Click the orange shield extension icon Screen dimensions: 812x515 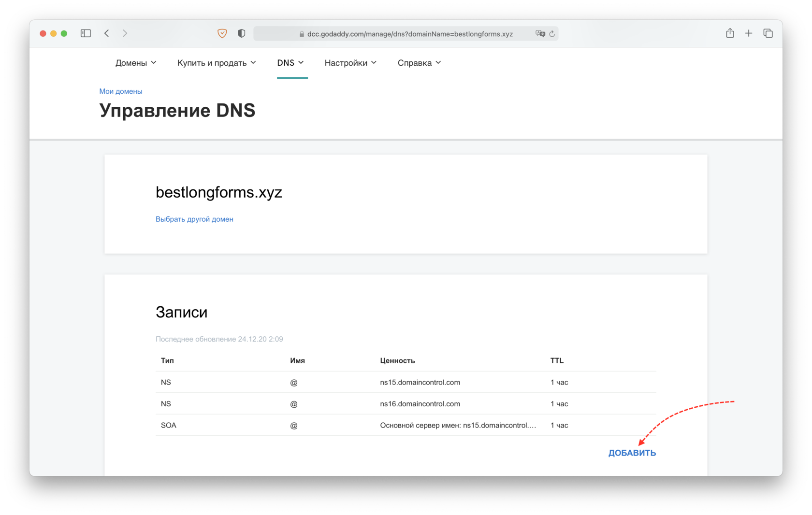[222, 33]
